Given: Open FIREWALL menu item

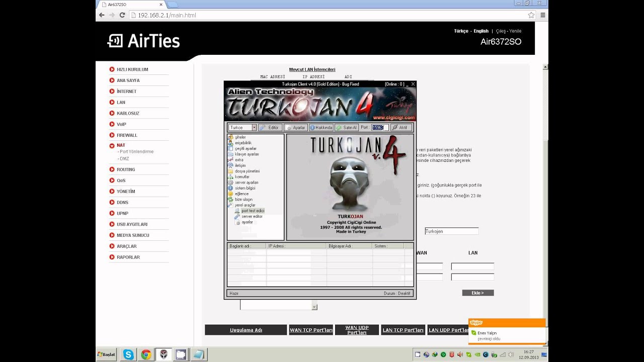Looking at the screenshot, I should (127, 135).
